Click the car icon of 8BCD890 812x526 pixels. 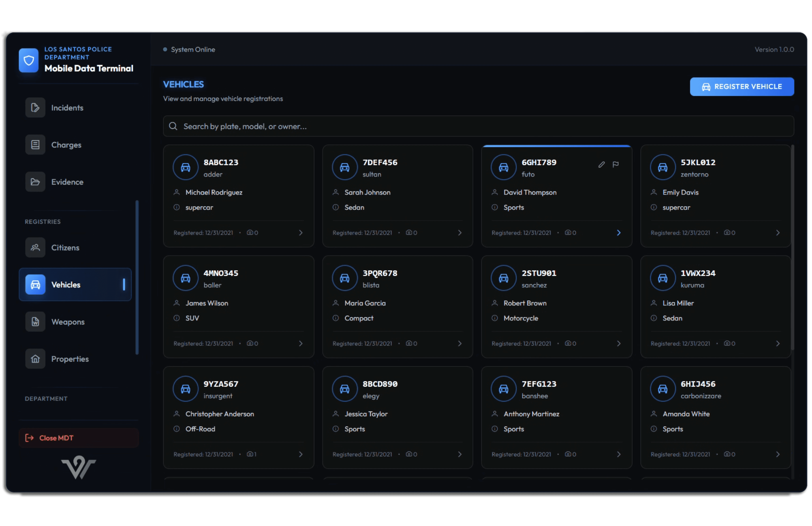click(345, 389)
